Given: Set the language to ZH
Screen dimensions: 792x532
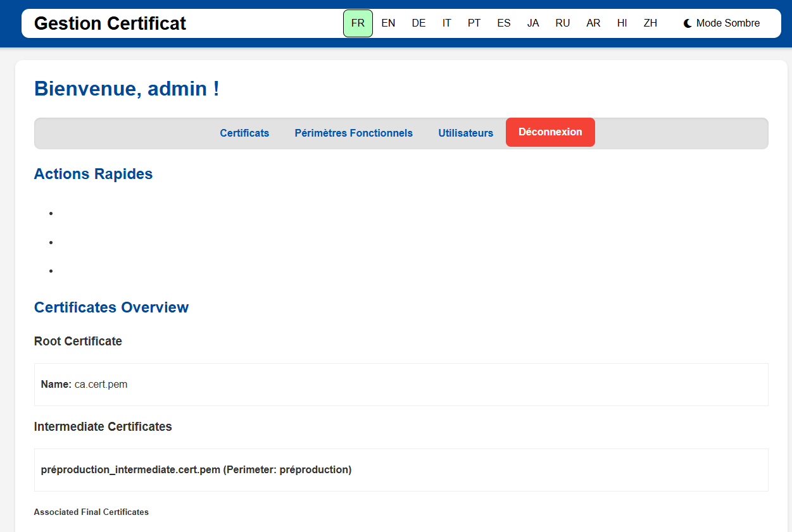Looking at the screenshot, I should coord(650,23).
